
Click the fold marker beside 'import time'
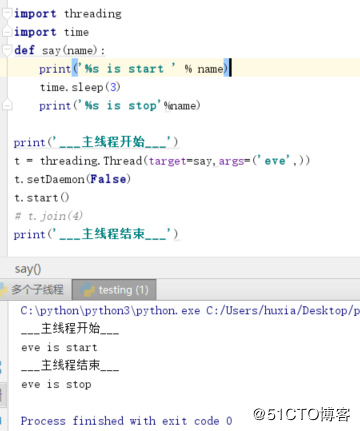click(7, 32)
